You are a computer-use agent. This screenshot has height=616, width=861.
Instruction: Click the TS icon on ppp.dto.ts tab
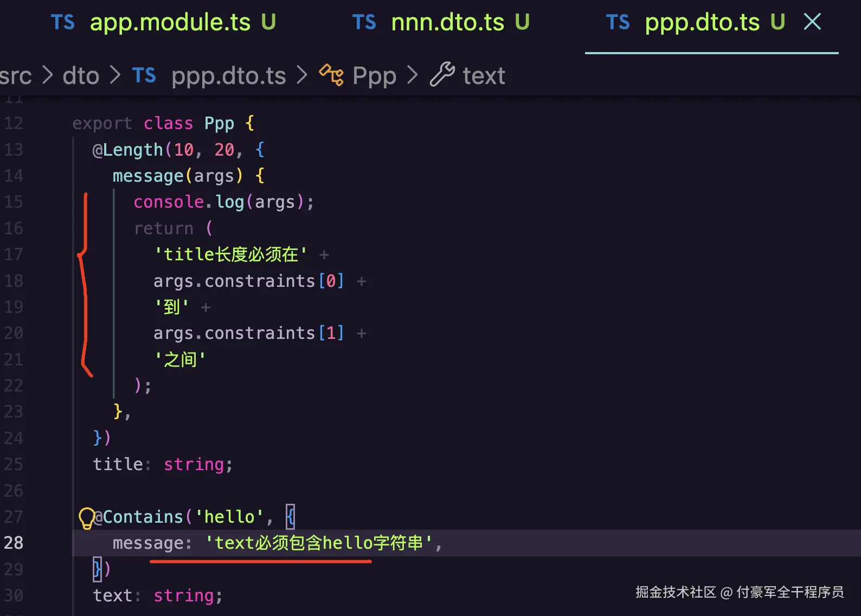click(618, 23)
